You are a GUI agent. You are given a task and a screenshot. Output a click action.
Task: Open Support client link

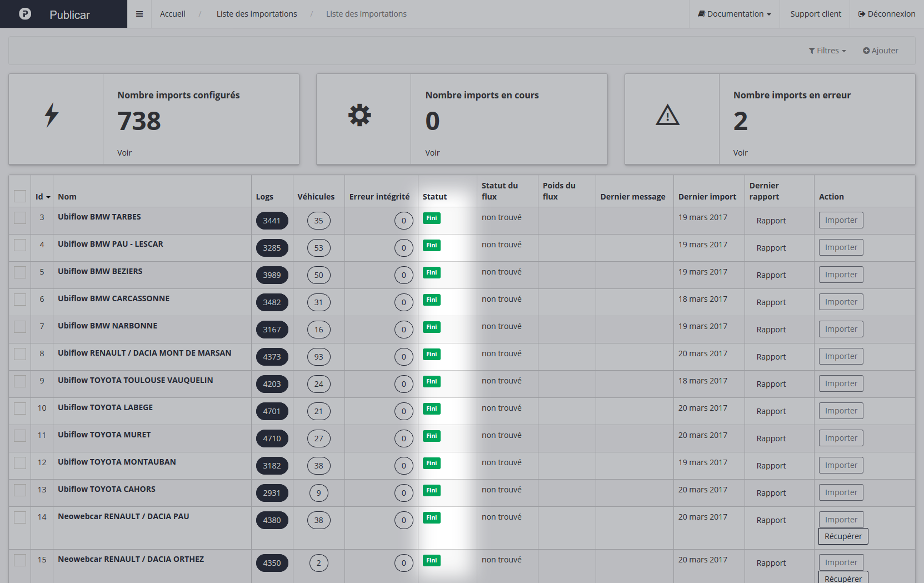(x=816, y=14)
